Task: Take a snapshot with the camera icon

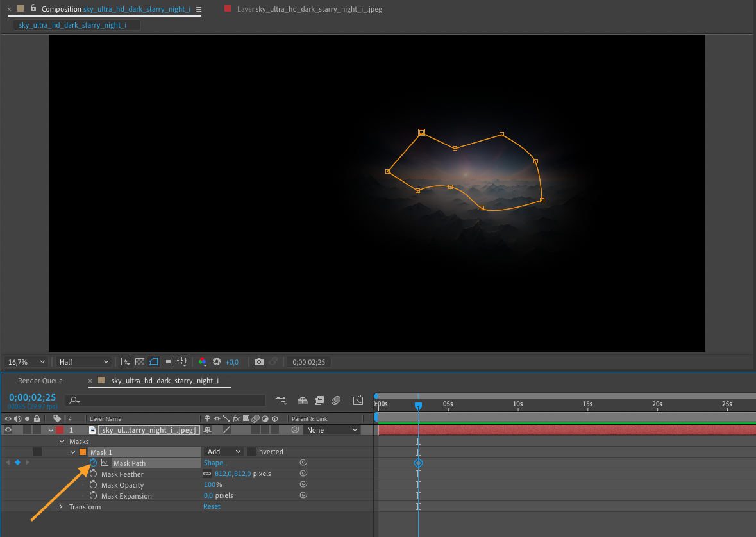Action: tap(259, 362)
